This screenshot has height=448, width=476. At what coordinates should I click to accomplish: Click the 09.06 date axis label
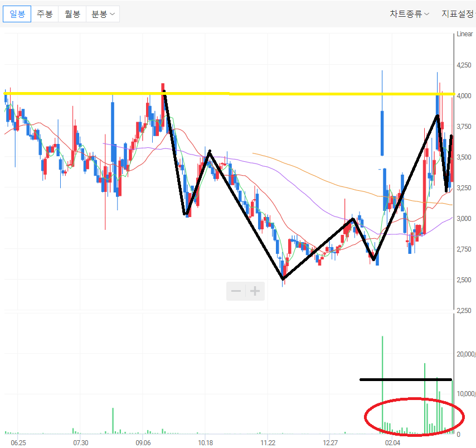pos(143,443)
